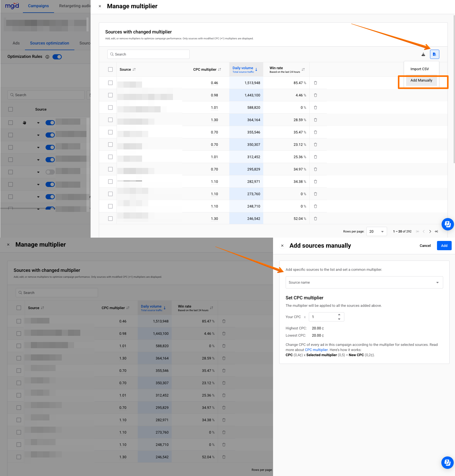Viewport: 455px width, 476px height.
Task: Open the help chat bubble icon
Action: click(448, 224)
